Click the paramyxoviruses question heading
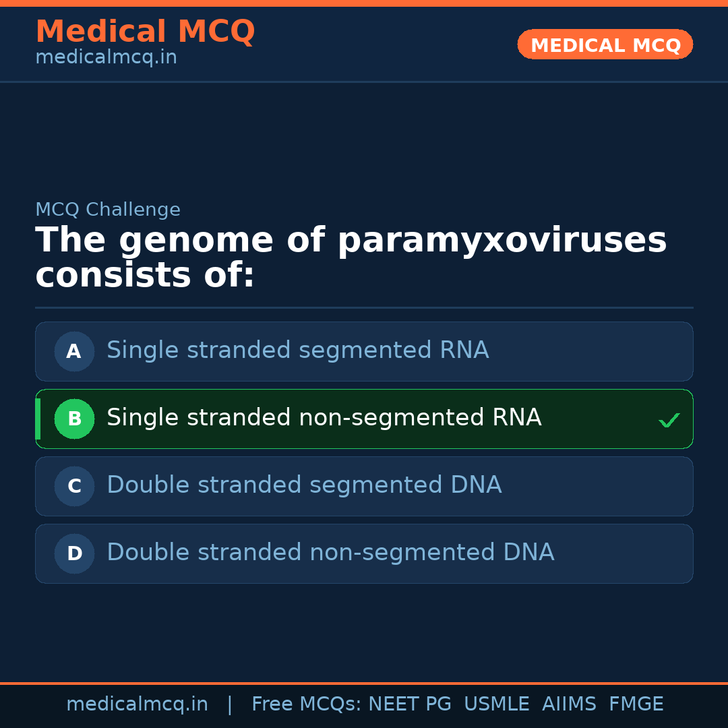This screenshot has height=728, width=728. pyautogui.click(x=351, y=258)
